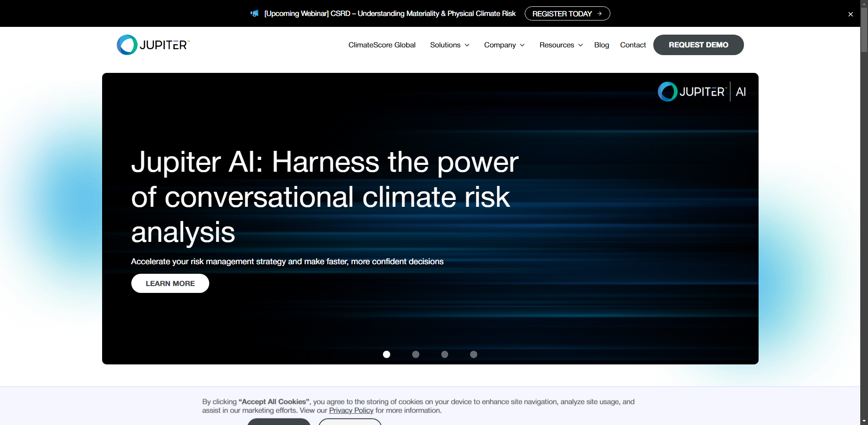Switch to the third carousel slide dot
868x425 pixels.
point(444,354)
